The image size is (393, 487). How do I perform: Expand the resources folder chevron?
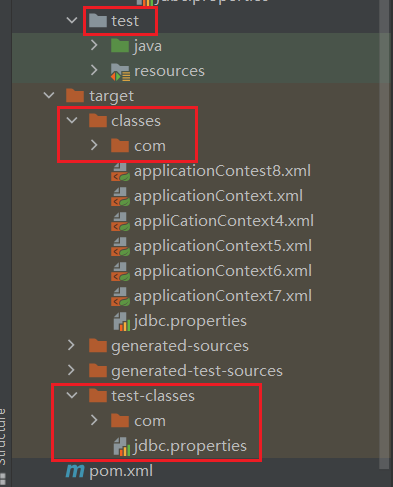94,70
